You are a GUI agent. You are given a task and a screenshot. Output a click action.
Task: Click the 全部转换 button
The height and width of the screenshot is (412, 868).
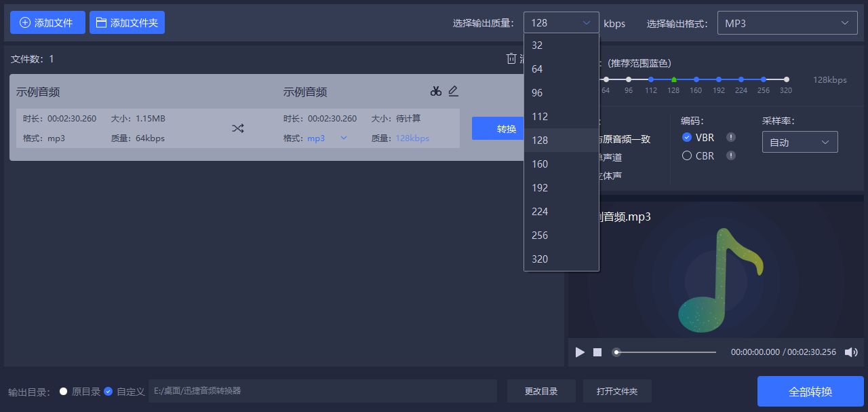click(x=810, y=392)
